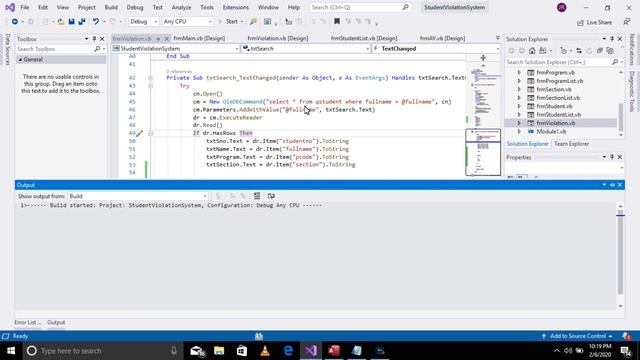The height and width of the screenshot is (360, 640).
Task: Click the Output window vertical scrollbar
Action: (620, 256)
